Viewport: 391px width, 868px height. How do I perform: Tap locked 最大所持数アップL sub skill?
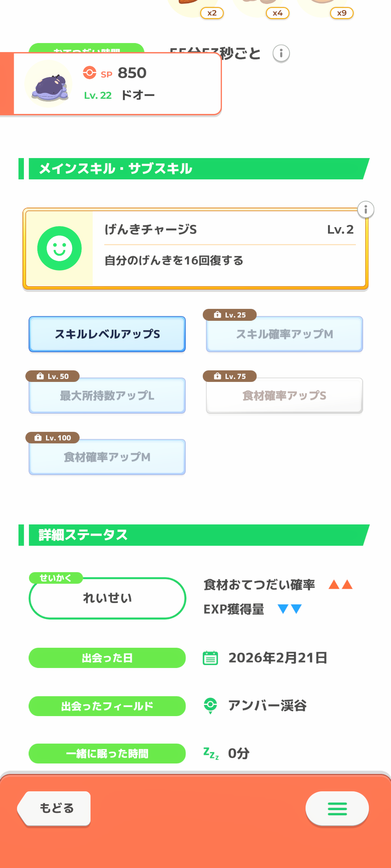[x=107, y=396]
